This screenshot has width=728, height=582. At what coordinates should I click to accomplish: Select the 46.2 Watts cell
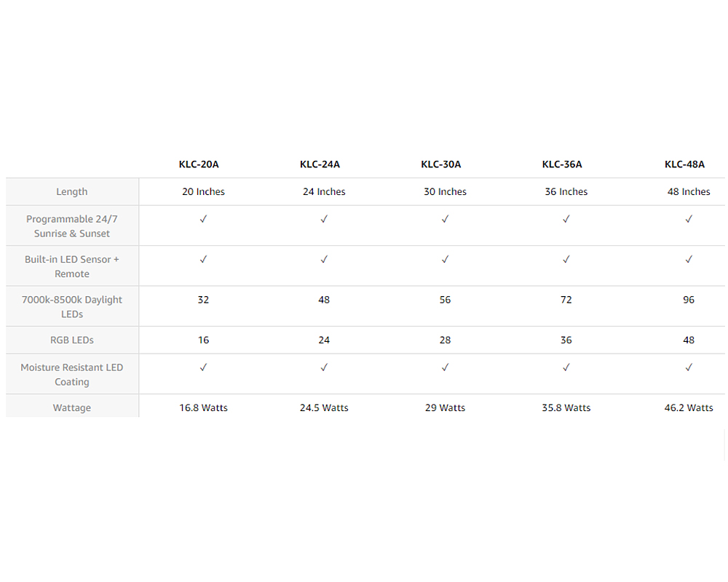pos(689,408)
